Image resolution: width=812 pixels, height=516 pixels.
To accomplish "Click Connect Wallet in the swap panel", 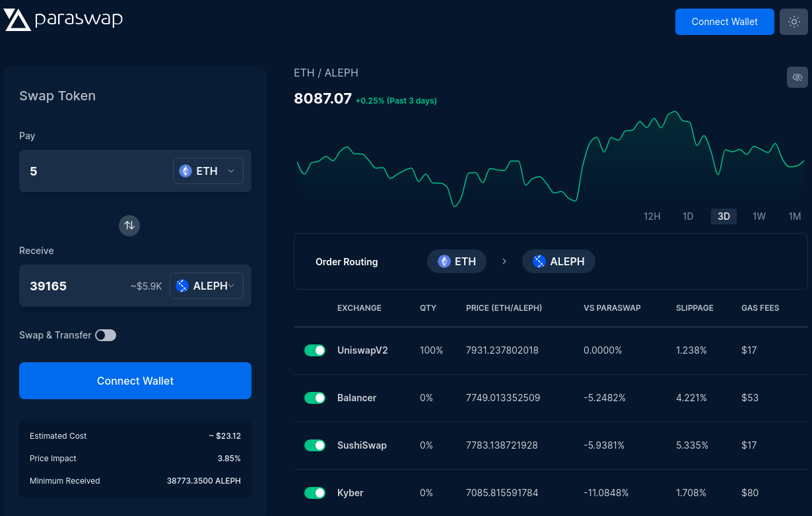I will click(x=135, y=381).
